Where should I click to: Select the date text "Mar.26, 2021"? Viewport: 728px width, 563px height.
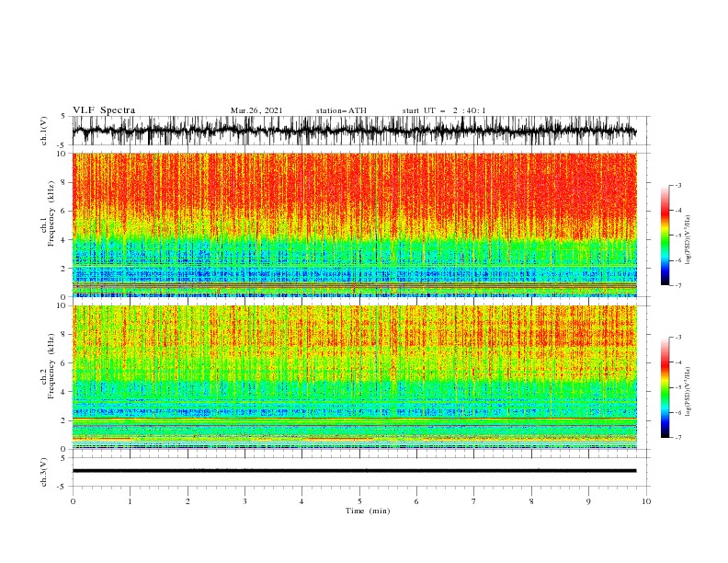point(256,110)
